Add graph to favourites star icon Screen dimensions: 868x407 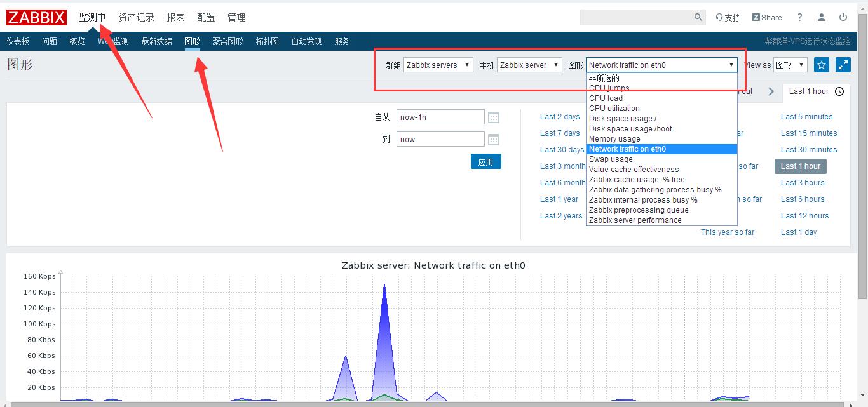[822, 65]
